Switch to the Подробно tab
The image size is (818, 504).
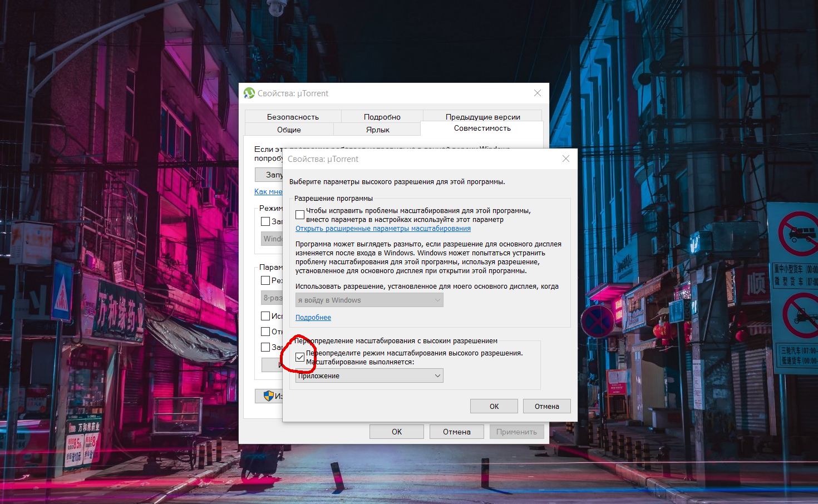coord(382,117)
